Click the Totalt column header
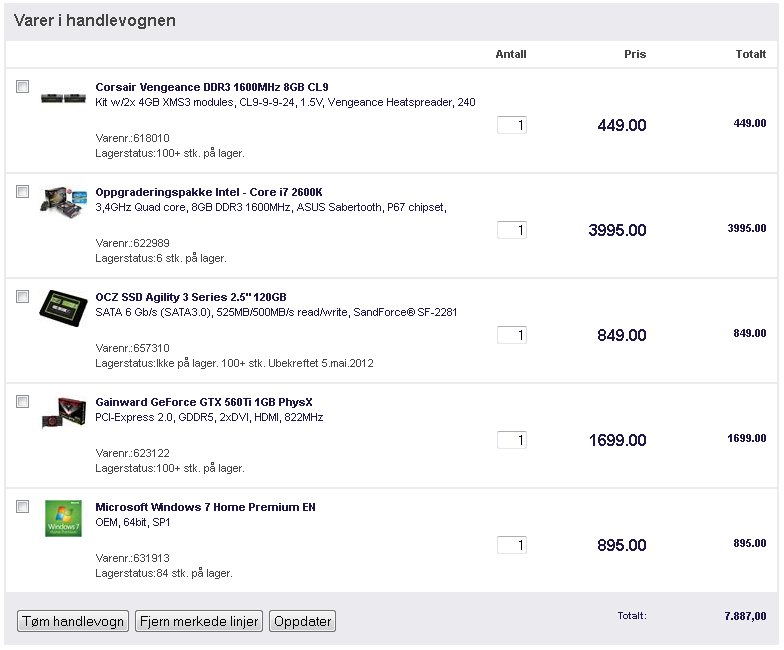The width and height of the screenshot is (784, 650). click(x=751, y=54)
